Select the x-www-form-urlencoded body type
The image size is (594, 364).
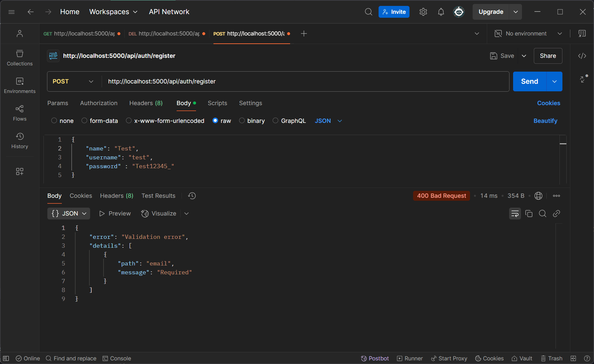point(129,121)
